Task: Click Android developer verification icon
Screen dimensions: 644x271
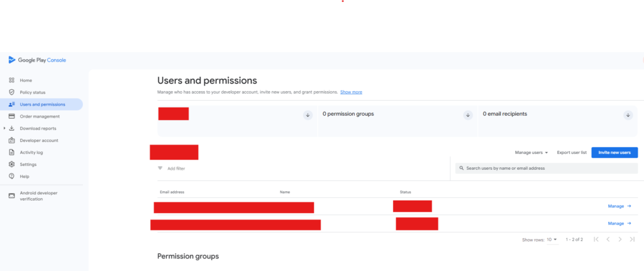Action: tap(12, 196)
